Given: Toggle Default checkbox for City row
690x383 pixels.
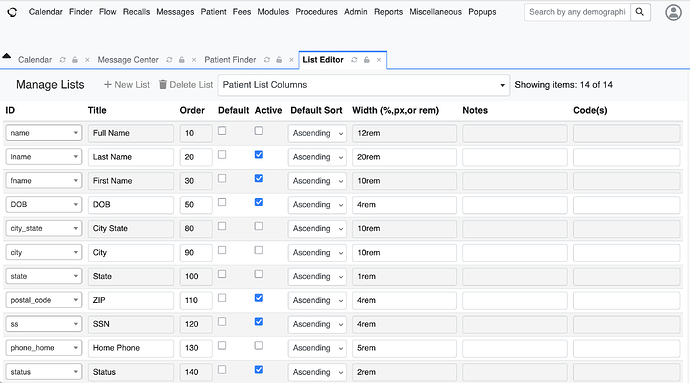Looking at the screenshot, I should tap(222, 250).
